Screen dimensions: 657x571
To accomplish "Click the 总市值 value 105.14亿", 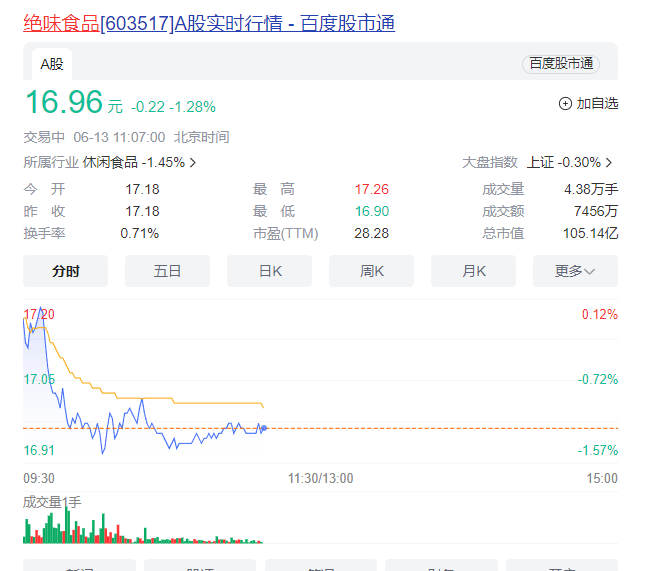I will tap(590, 233).
